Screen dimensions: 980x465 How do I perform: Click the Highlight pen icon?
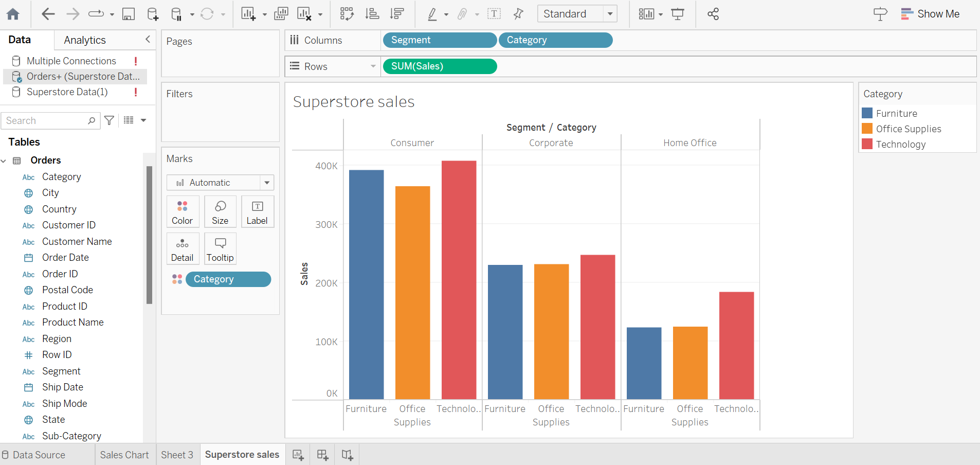[432, 14]
